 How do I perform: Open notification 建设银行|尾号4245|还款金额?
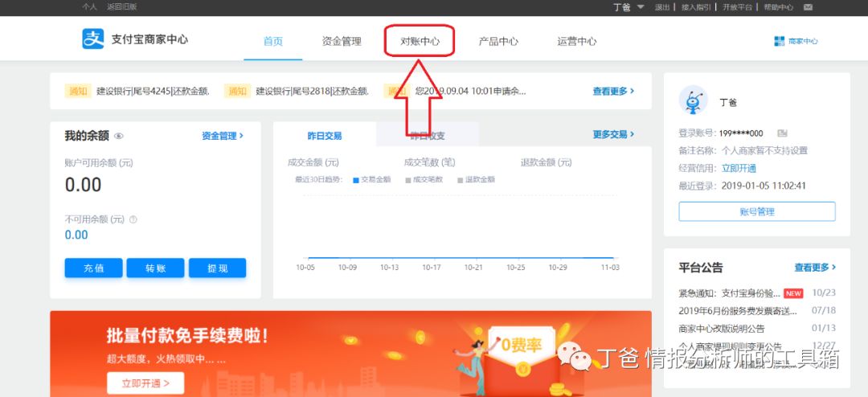153,92
